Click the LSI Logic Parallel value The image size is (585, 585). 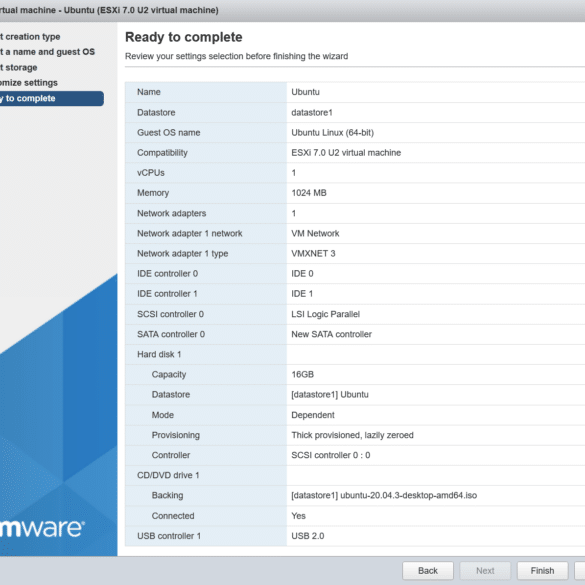[325, 314]
